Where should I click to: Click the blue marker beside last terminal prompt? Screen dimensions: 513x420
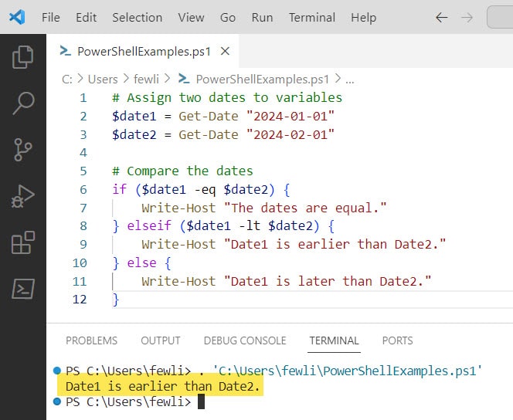(57, 401)
